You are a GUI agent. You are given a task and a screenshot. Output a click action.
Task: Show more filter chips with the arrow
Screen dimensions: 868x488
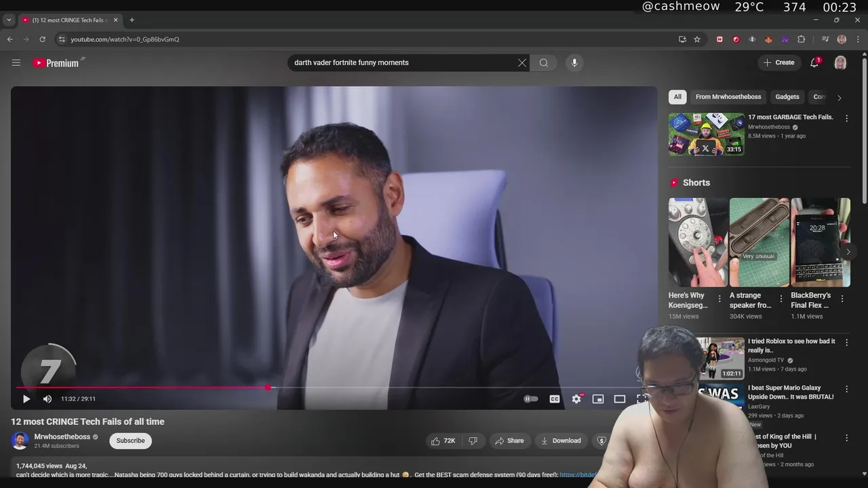839,98
